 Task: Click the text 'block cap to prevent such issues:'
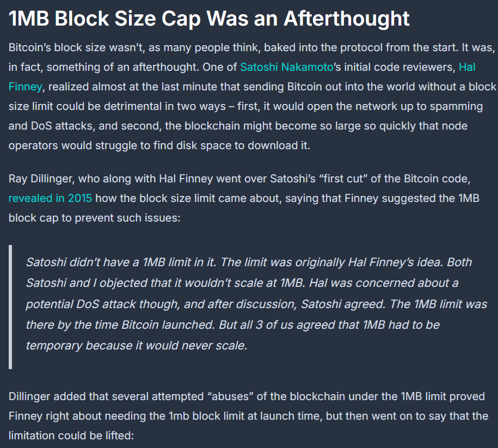point(94,218)
